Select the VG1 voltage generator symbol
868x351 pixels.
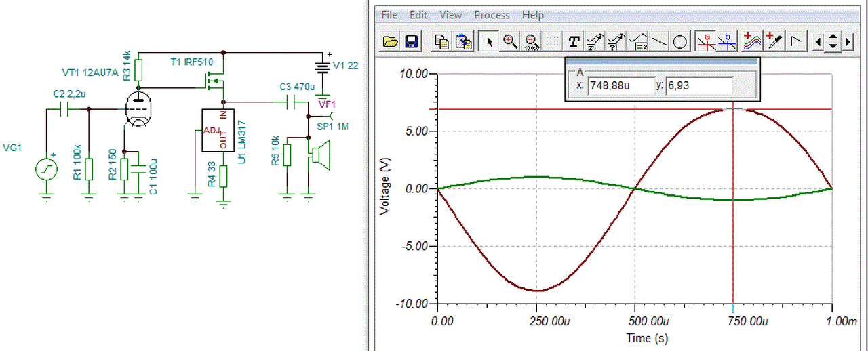pyautogui.click(x=46, y=169)
